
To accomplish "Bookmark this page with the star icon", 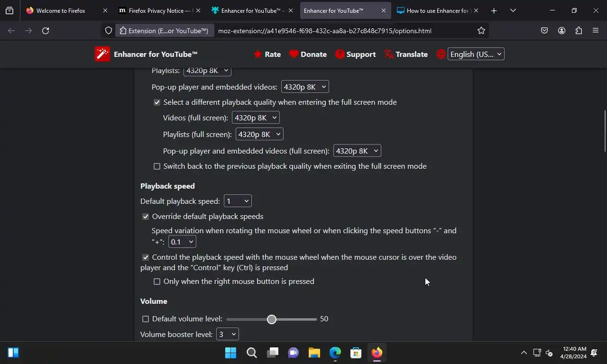I will [481, 31].
